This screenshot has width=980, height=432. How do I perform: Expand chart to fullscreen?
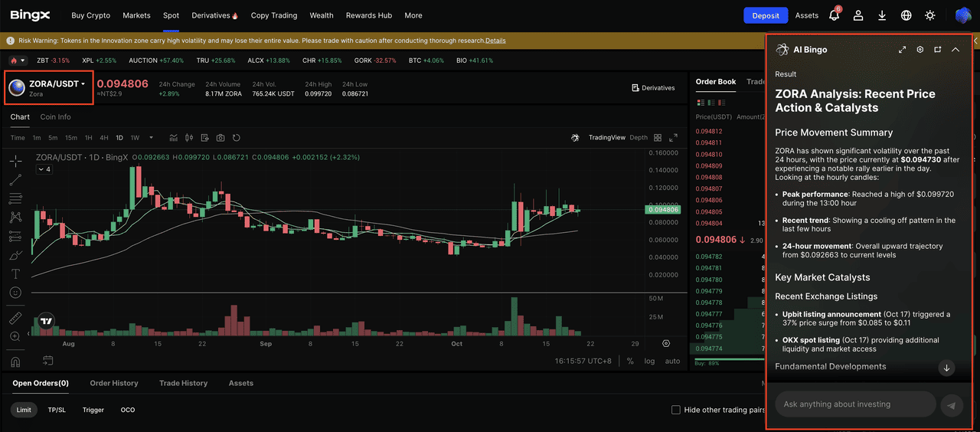click(673, 138)
